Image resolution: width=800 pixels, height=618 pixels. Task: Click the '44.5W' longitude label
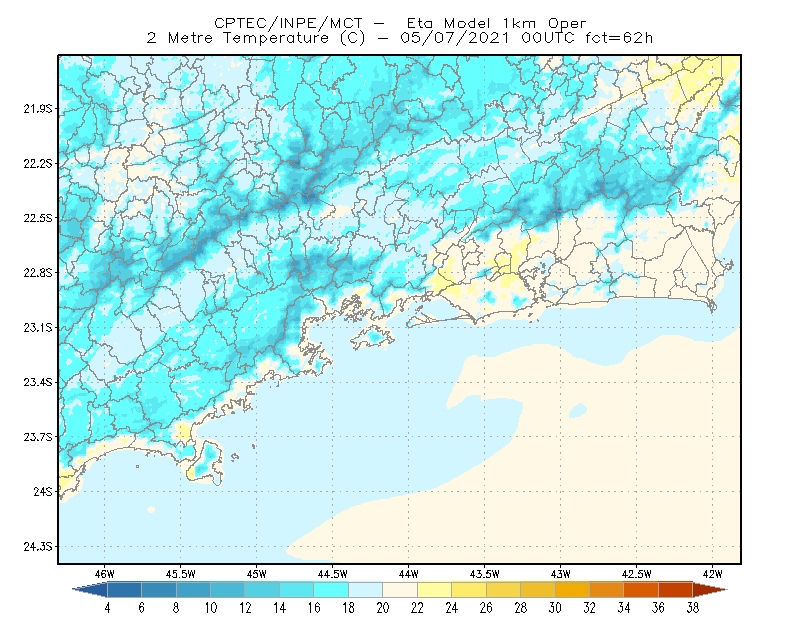(x=333, y=574)
